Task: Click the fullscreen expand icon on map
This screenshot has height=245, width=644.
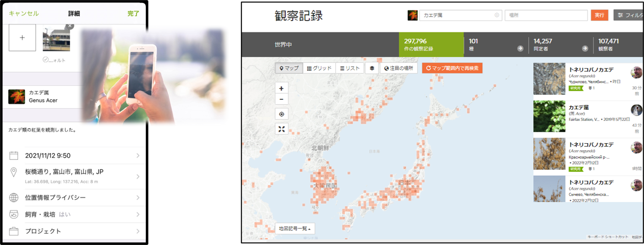Action: point(282,129)
